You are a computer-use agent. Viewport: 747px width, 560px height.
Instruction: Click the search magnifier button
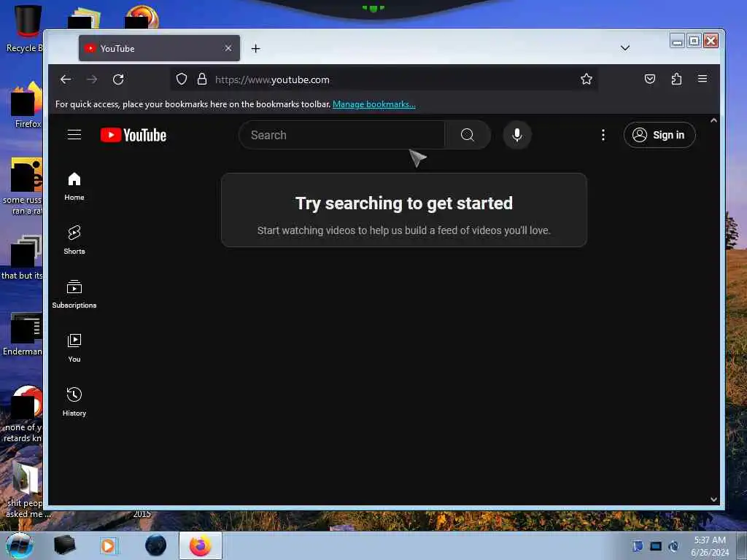(468, 135)
